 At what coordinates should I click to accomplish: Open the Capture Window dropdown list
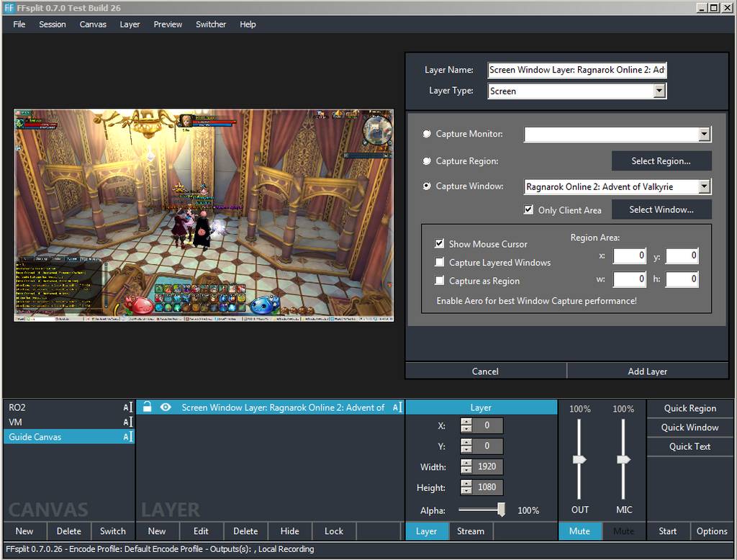click(x=704, y=186)
